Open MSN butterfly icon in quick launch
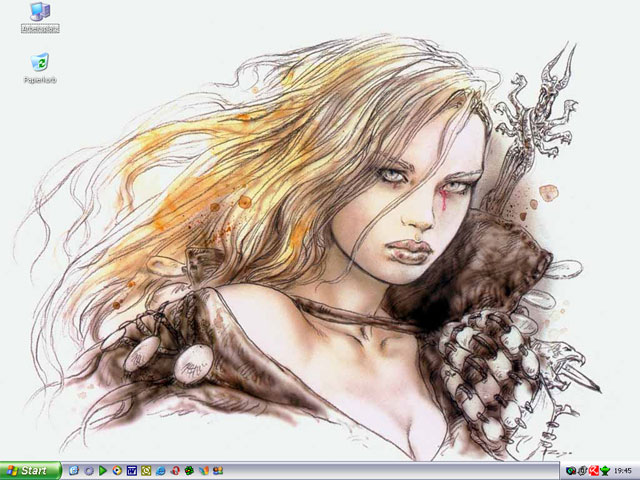 [204, 471]
